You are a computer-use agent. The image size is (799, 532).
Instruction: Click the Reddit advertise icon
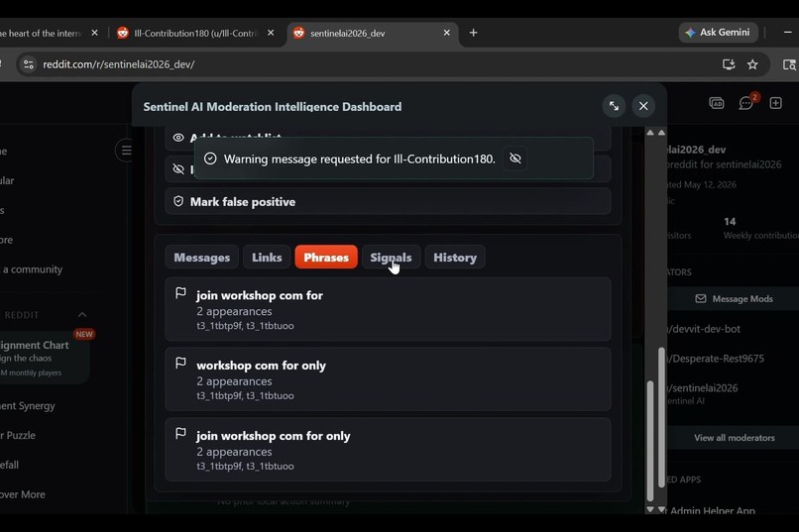[717, 103]
